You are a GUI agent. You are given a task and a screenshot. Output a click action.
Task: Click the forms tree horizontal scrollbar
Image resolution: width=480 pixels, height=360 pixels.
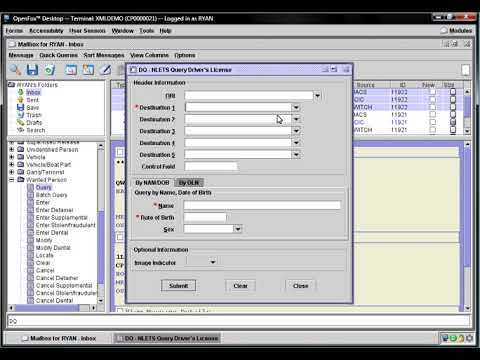(52, 308)
